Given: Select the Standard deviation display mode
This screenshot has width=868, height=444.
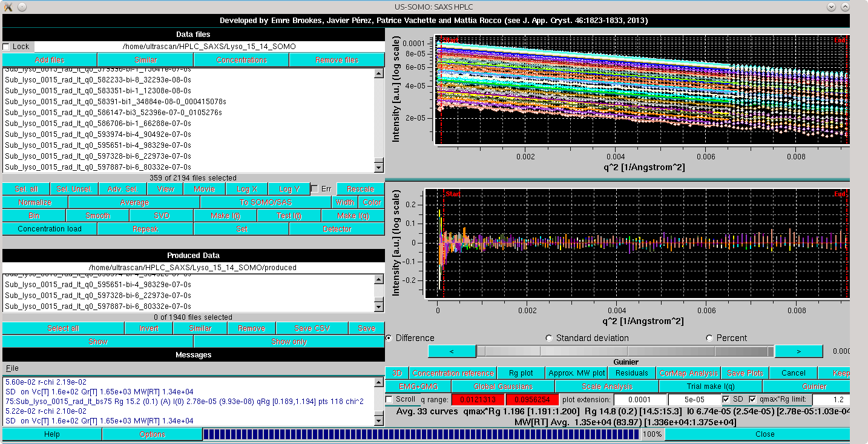Looking at the screenshot, I should coord(549,339).
